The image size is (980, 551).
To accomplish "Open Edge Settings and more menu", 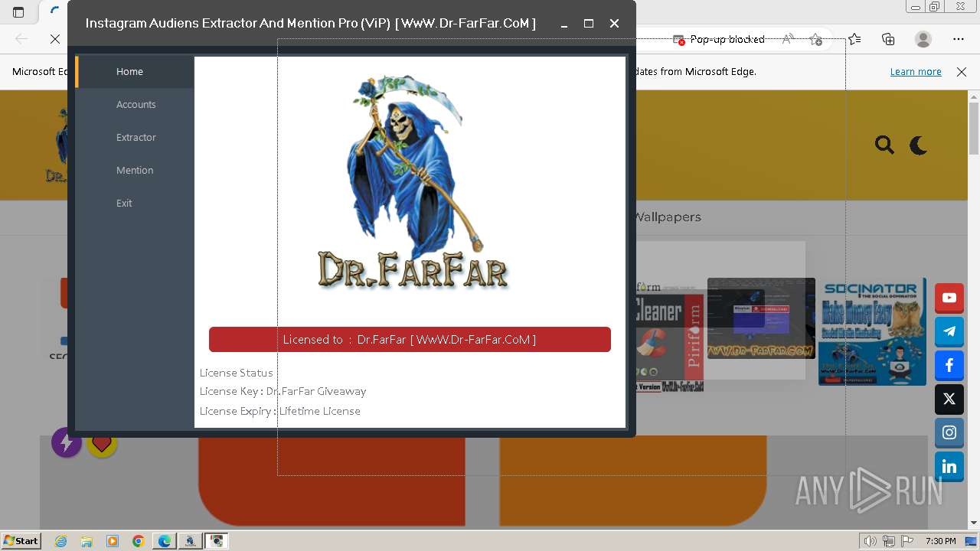I will tap(959, 39).
